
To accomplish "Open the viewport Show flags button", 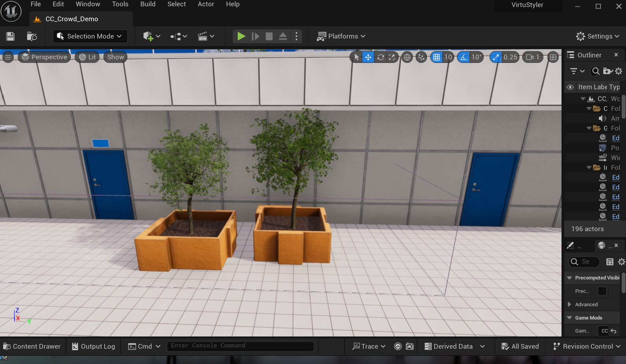I will 116,57.
